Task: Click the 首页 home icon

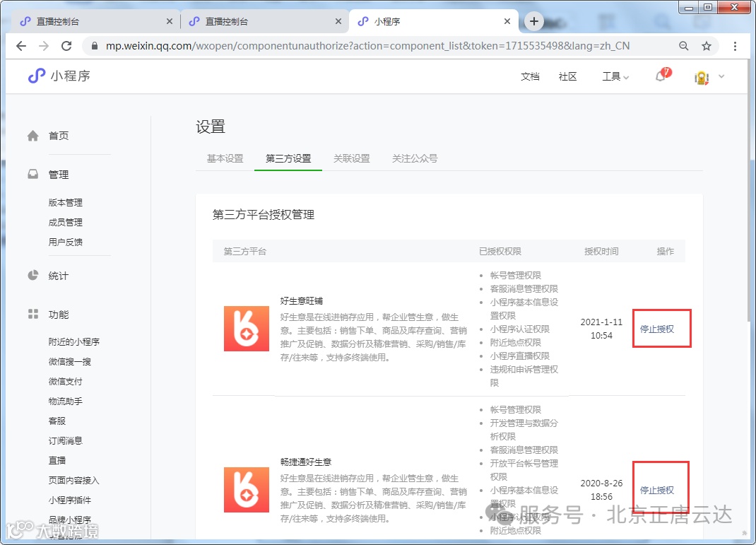Action: (33, 136)
